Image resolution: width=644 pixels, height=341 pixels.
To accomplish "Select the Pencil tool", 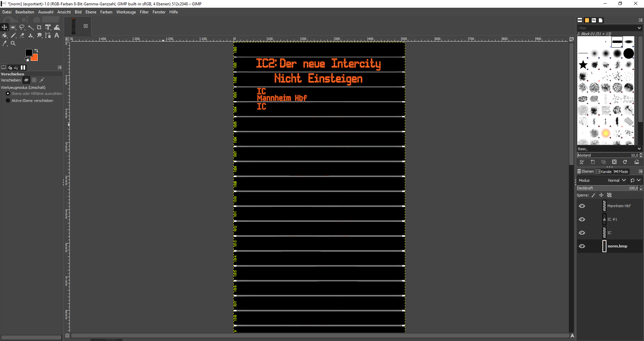I will 13,36.
